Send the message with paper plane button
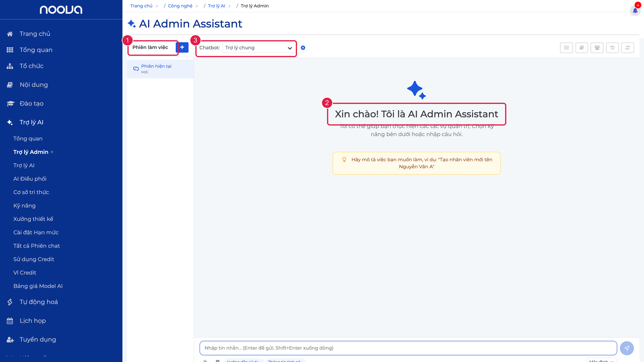The width and height of the screenshot is (644, 362). point(627,348)
